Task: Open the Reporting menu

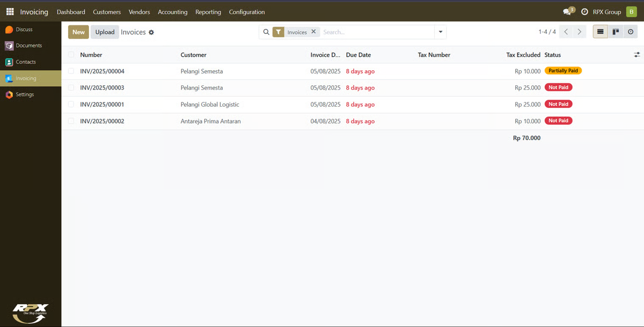Action: (x=208, y=12)
